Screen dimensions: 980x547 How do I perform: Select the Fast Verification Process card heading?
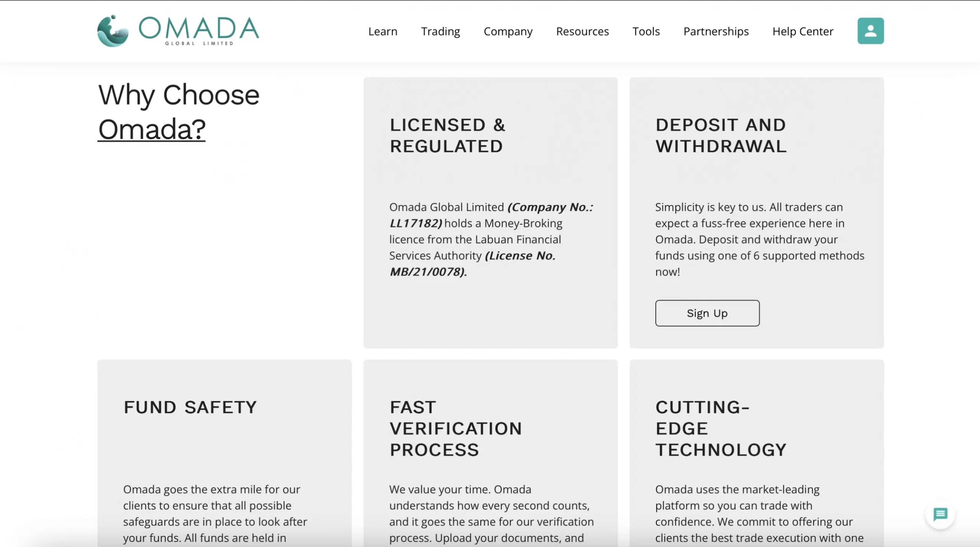point(456,428)
